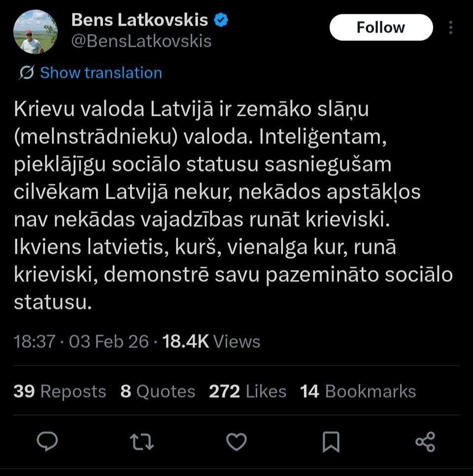The image size is (473, 476).
Task: See who gave the 272 Likes
Action: [x=247, y=391]
